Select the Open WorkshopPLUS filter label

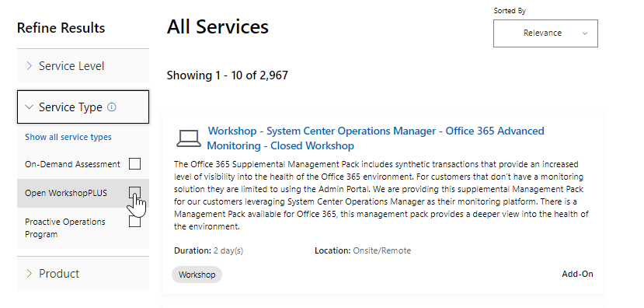(66, 193)
